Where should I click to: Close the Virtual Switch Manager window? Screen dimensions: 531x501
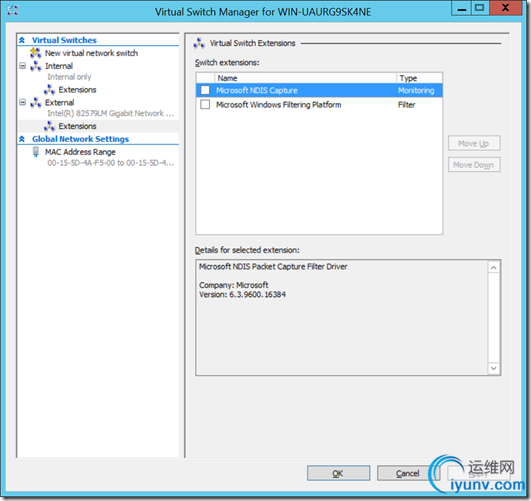tap(505, 8)
